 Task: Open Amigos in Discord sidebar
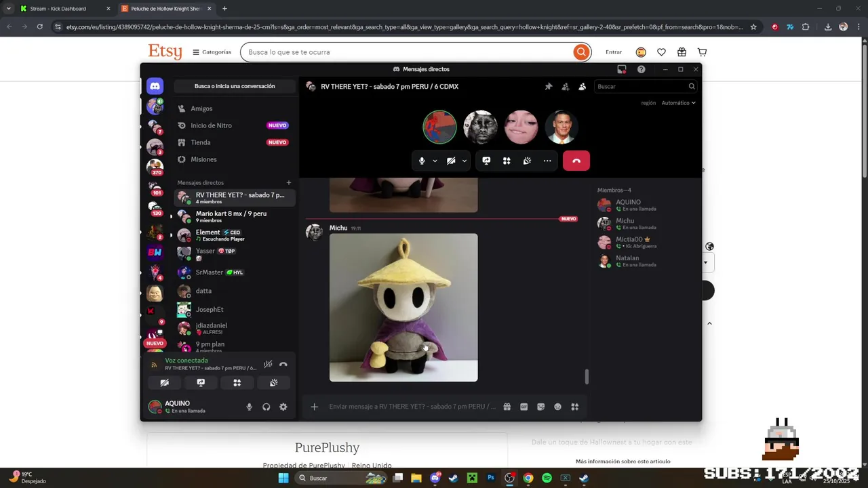235,108
